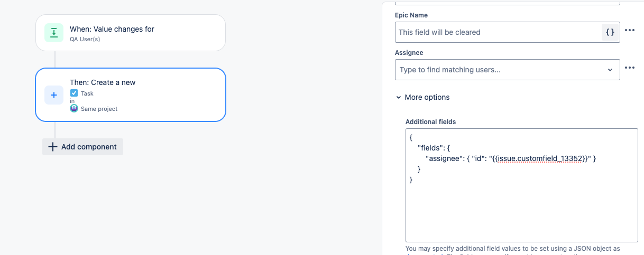Click the 'QA User(s)' text in trigger
Image resolution: width=644 pixels, height=255 pixels.
pyautogui.click(x=85, y=39)
